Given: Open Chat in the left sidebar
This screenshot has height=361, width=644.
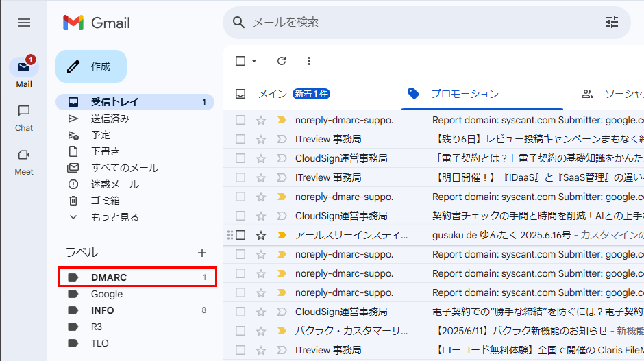Looking at the screenshot, I should (x=24, y=116).
